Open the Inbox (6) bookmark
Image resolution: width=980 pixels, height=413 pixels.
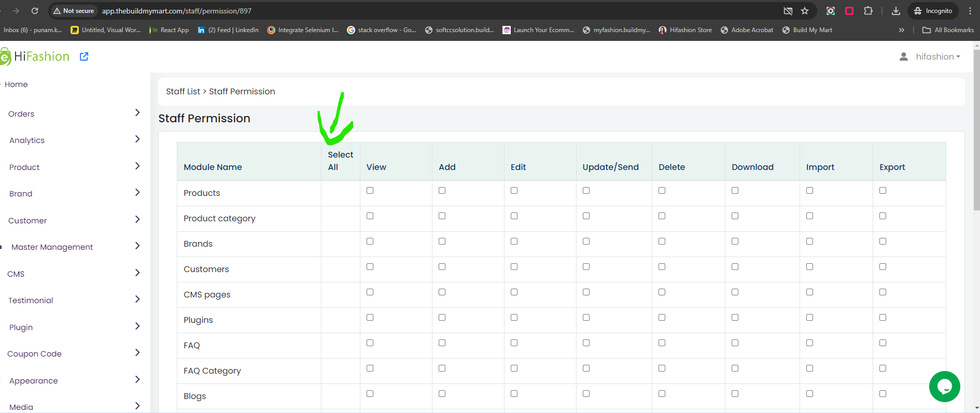tap(32, 30)
